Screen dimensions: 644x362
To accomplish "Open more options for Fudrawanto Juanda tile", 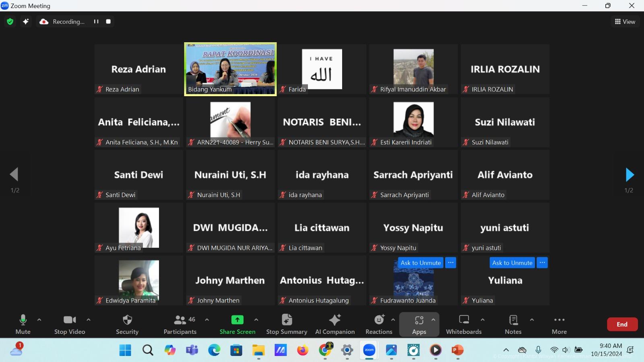I will tap(451, 263).
